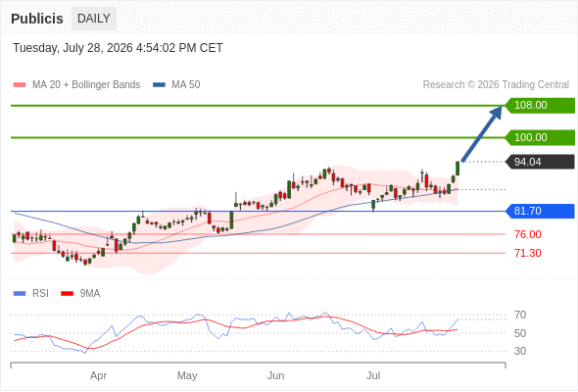The width and height of the screenshot is (578, 392).
Task: Click the MA 20 + Bollinger Bands legend label
Action: click(86, 85)
